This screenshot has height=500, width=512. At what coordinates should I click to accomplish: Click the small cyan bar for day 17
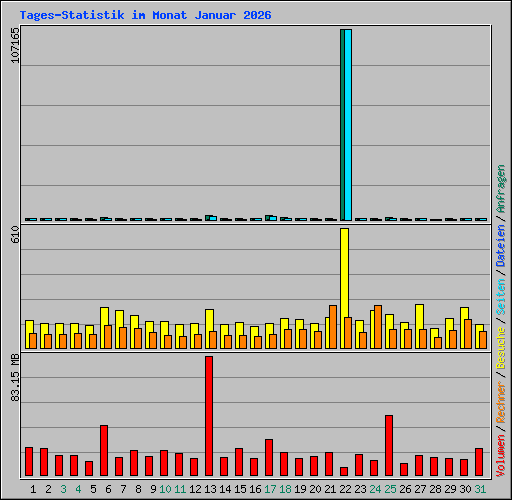point(273,218)
